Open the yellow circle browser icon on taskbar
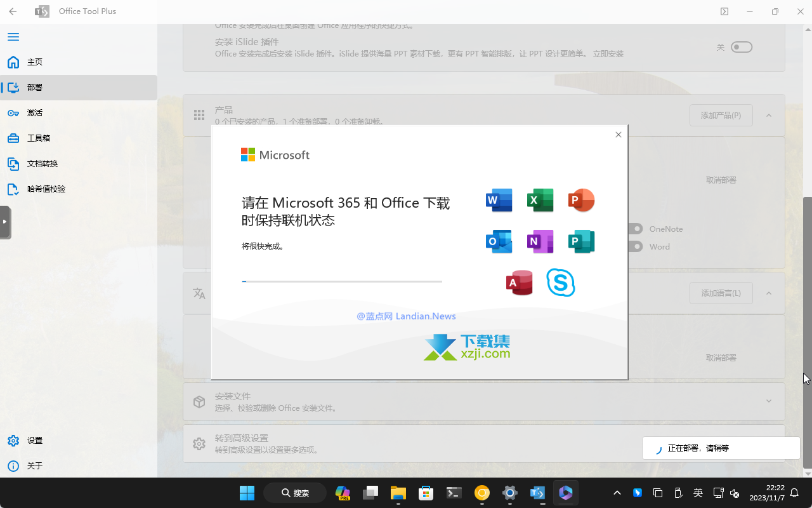The image size is (812, 508). (482, 493)
